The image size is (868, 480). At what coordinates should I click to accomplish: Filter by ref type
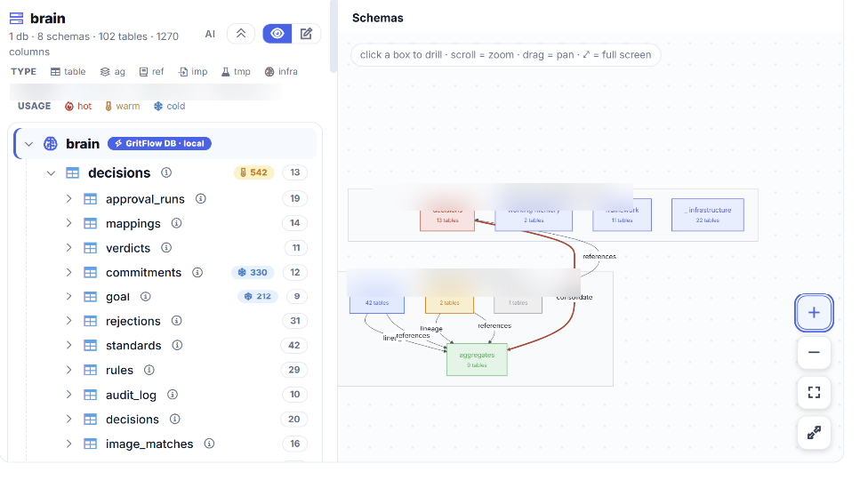pyautogui.click(x=152, y=71)
